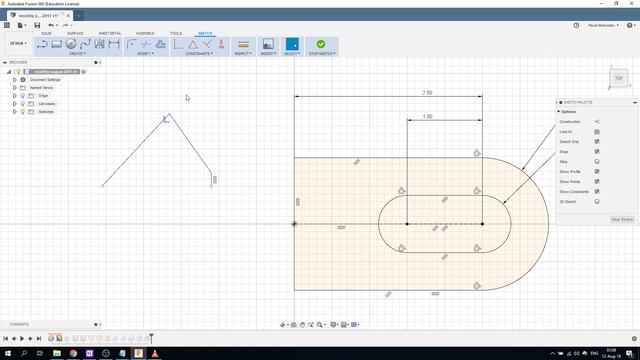
Task: Collapse the Options section in Sketch Palette
Action: click(559, 111)
